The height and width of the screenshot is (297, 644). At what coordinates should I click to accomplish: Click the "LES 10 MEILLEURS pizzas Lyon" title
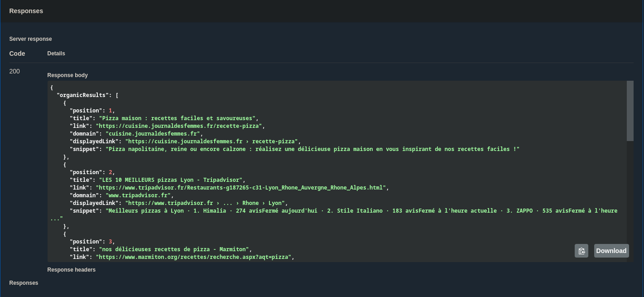[172, 180]
